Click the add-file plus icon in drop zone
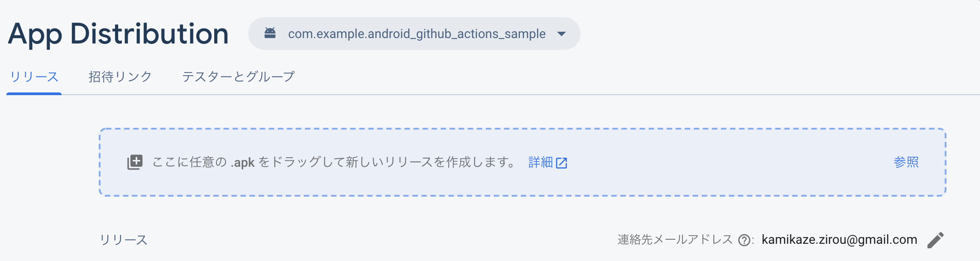The width and height of the screenshot is (980, 261). (135, 162)
